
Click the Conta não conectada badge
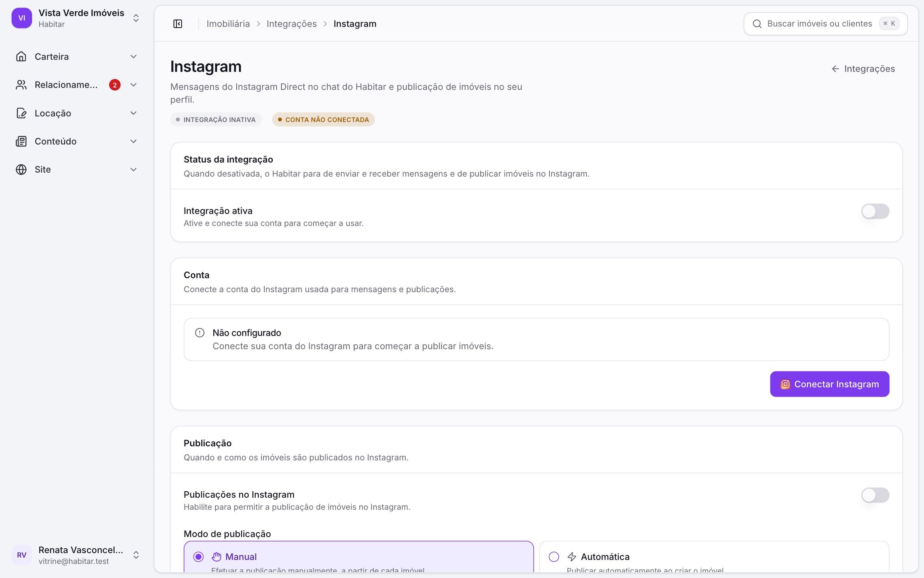coord(323,120)
